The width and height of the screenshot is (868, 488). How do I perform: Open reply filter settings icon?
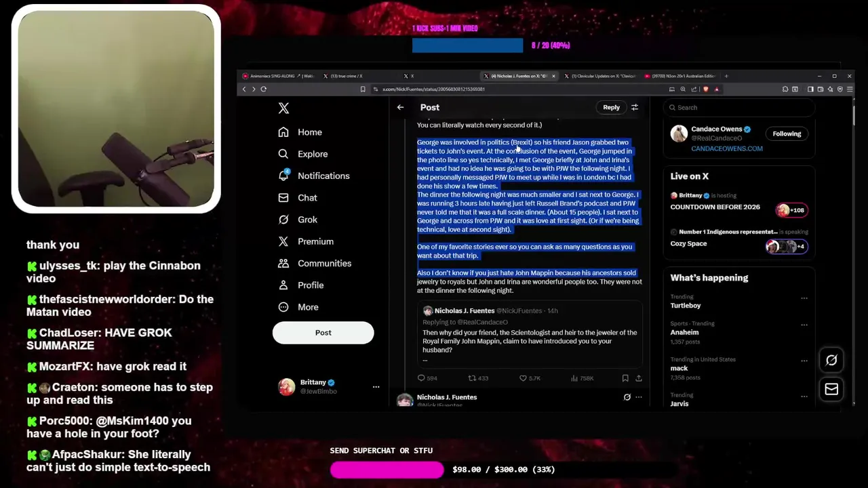coord(635,107)
